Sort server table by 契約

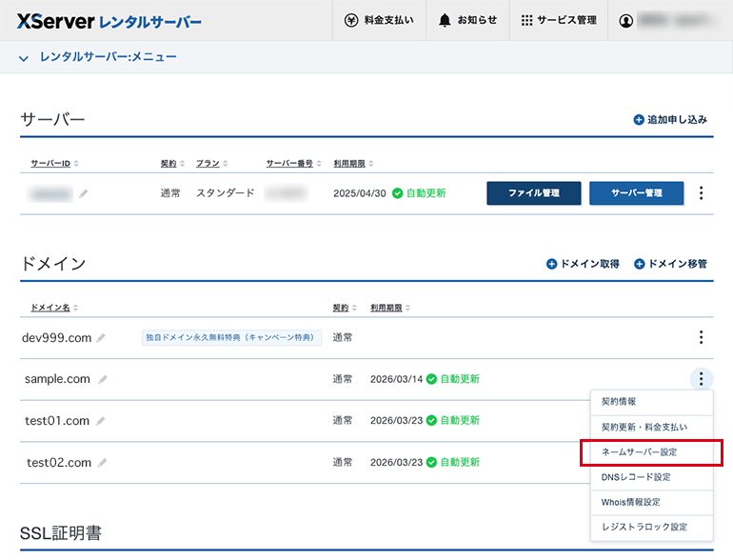[x=172, y=163]
